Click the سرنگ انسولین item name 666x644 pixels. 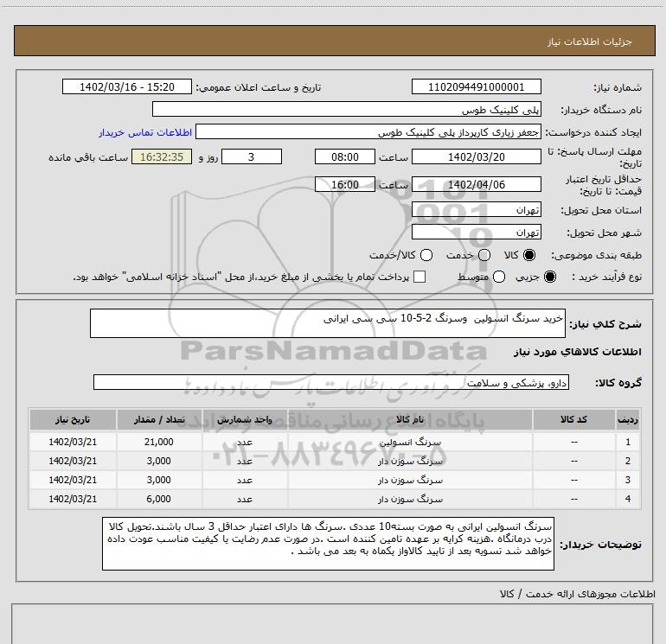410,442
